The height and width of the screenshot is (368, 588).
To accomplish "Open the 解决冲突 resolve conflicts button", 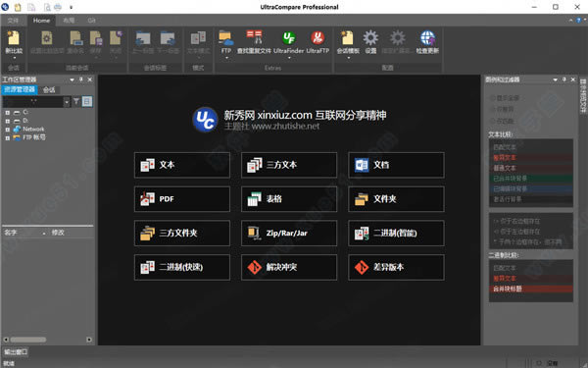I will (289, 267).
